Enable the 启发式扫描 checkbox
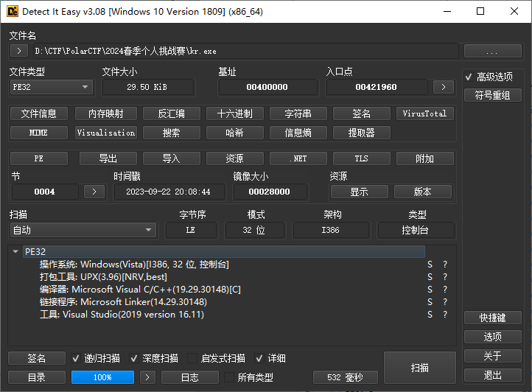 coord(192,358)
